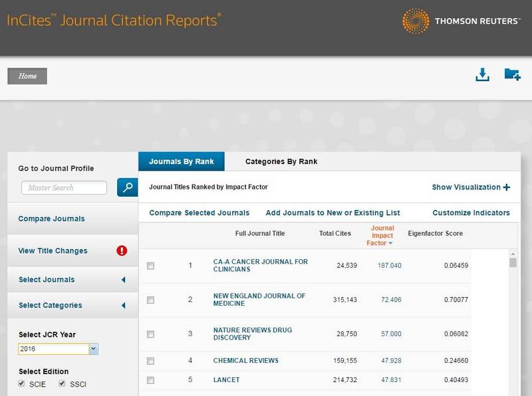Click the Master Search input field
Viewport: 532px width, 396px height.
tap(64, 187)
